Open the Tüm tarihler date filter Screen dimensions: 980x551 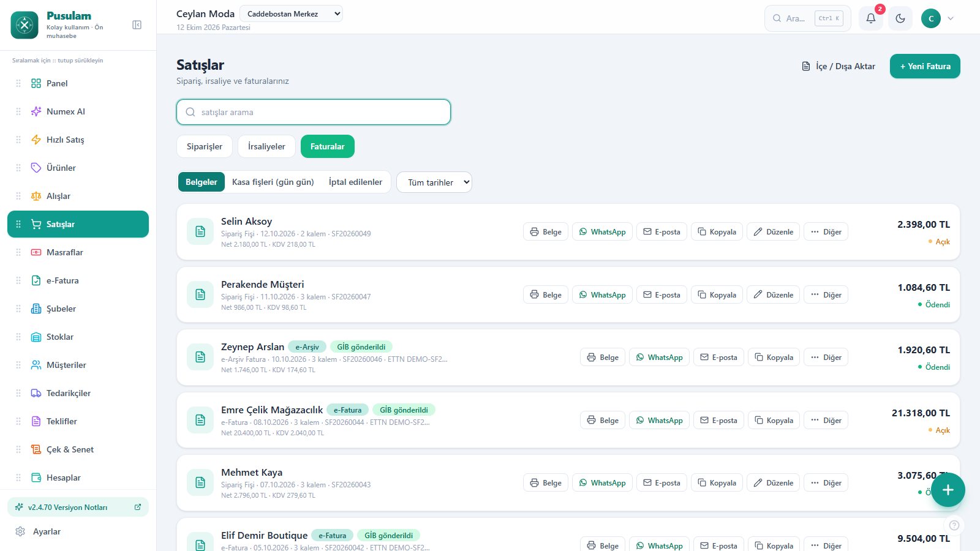tap(434, 182)
